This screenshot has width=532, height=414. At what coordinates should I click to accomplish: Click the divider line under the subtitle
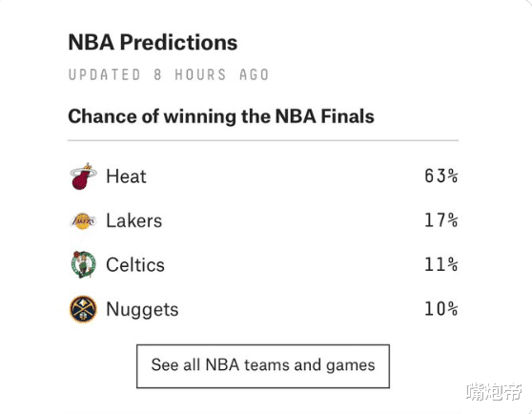point(263,140)
